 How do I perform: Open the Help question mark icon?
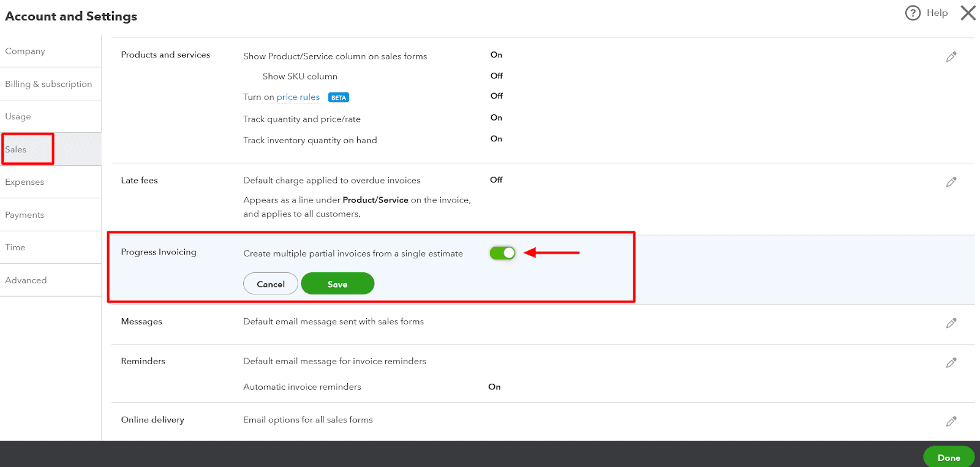click(x=913, y=13)
